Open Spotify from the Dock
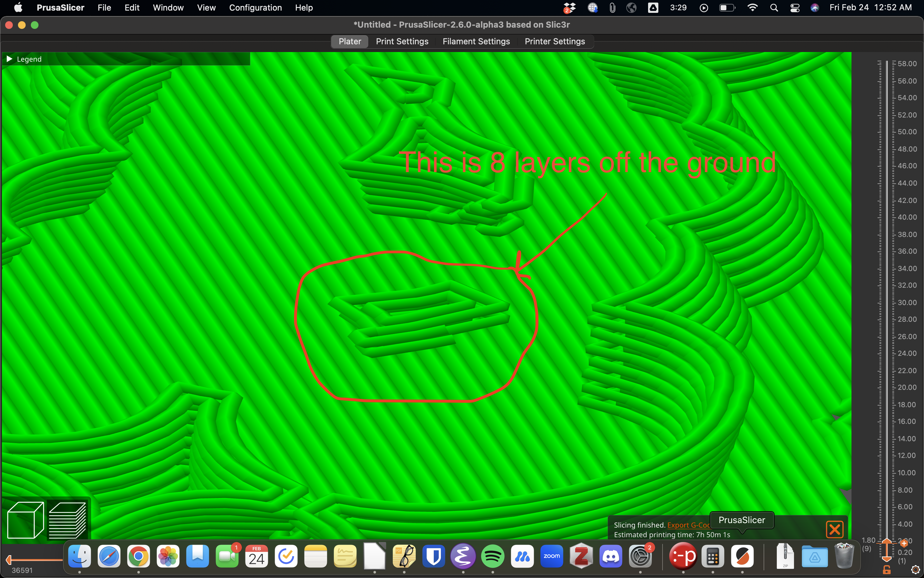 coord(492,556)
